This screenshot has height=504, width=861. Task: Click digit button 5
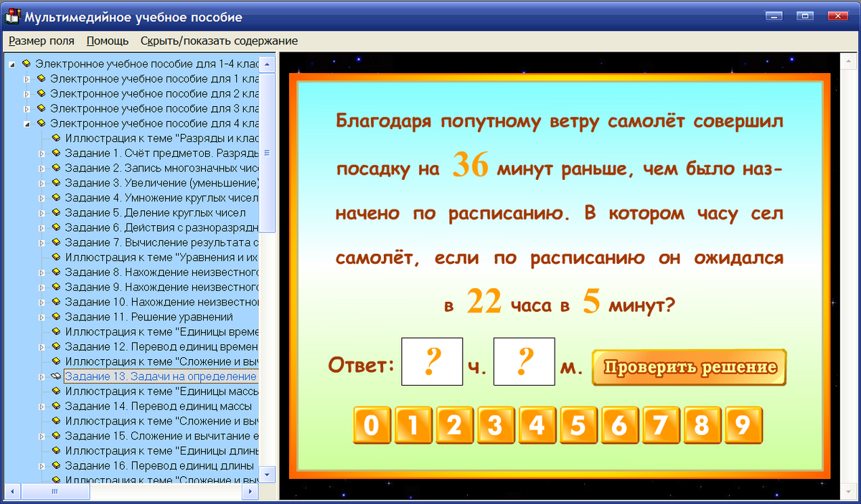(x=578, y=425)
